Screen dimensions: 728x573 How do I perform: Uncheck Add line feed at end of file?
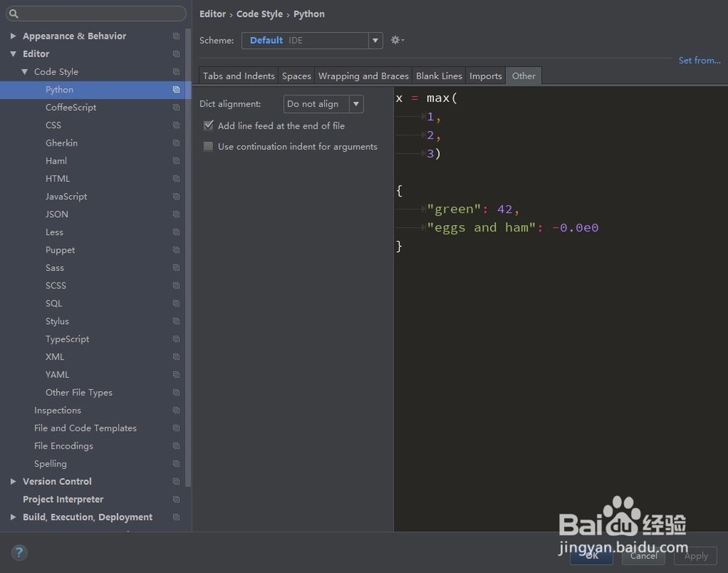[208, 125]
